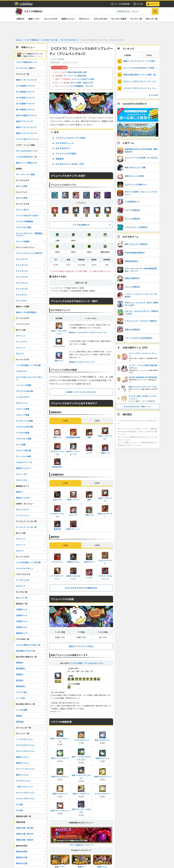Select 火属性 tab under 毒耐性枠
The height and width of the screenshot is (868, 174).
tap(65, 545)
